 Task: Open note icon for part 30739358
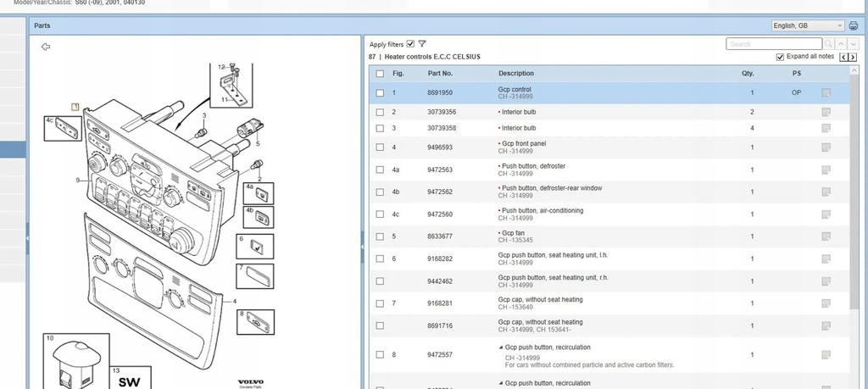pyautogui.click(x=826, y=128)
